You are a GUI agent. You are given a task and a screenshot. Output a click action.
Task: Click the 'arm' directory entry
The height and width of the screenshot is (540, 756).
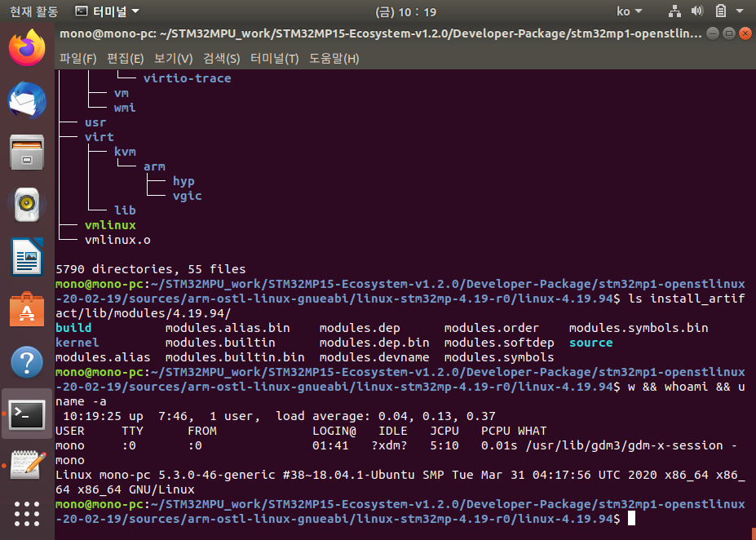coord(154,166)
